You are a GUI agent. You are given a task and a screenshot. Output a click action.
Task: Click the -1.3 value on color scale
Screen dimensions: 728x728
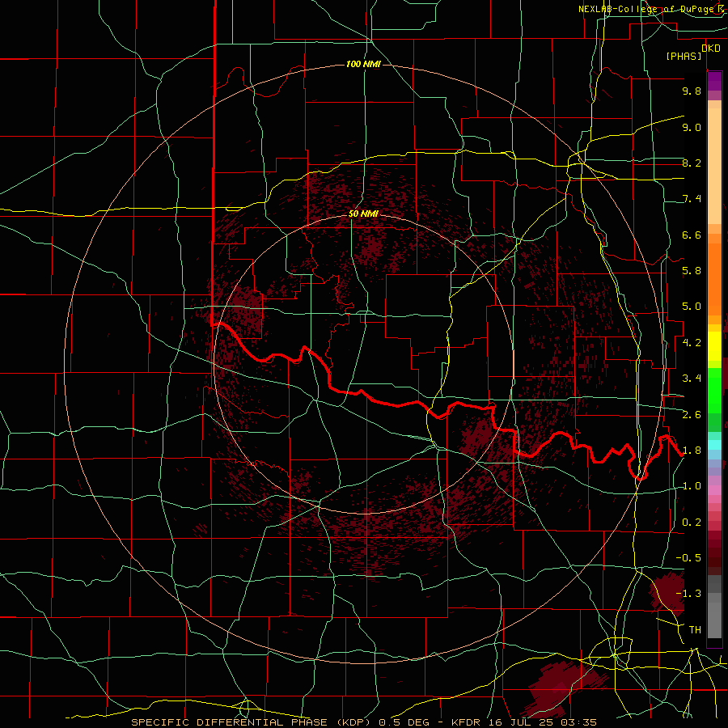coord(688,594)
